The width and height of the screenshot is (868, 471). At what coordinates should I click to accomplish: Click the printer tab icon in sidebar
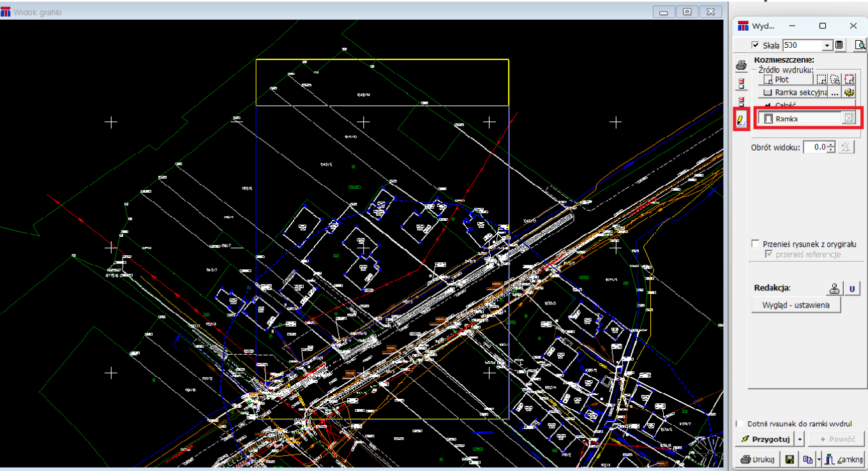pos(741,65)
